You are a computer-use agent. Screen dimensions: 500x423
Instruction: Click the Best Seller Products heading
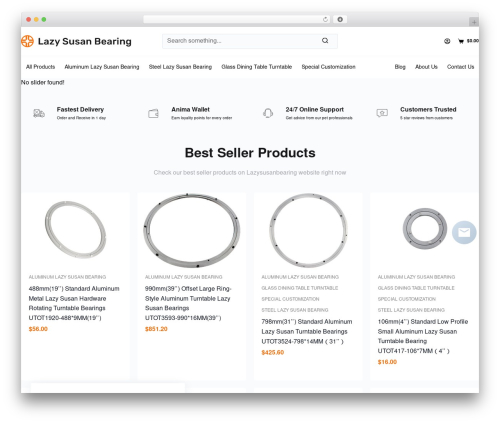coord(250,153)
